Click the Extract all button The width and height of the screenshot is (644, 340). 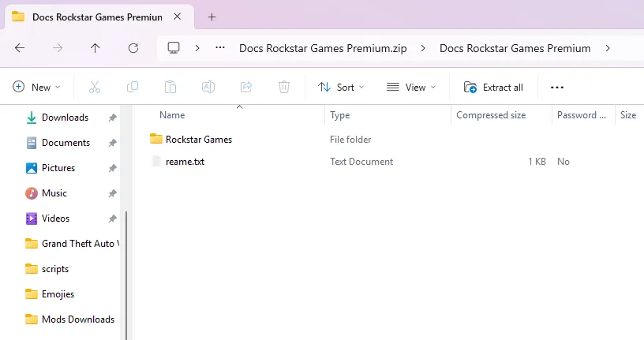click(493, 87)
